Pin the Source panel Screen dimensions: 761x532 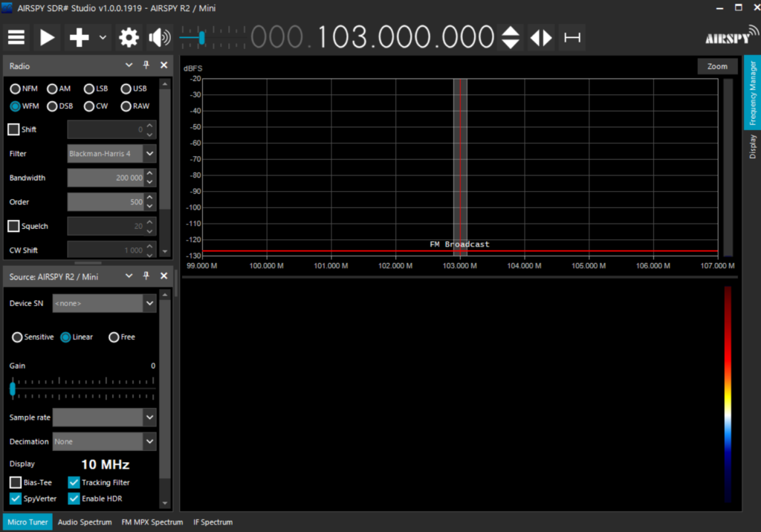point(146,276)
